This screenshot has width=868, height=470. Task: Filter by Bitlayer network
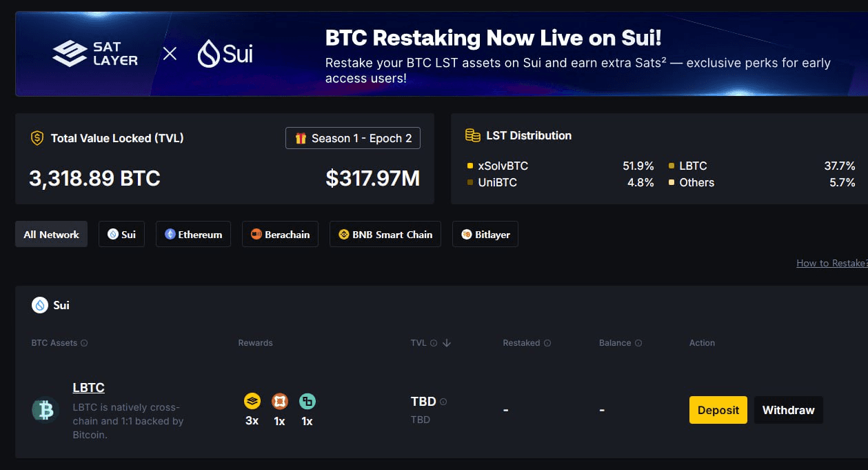(x=485, y=234)
